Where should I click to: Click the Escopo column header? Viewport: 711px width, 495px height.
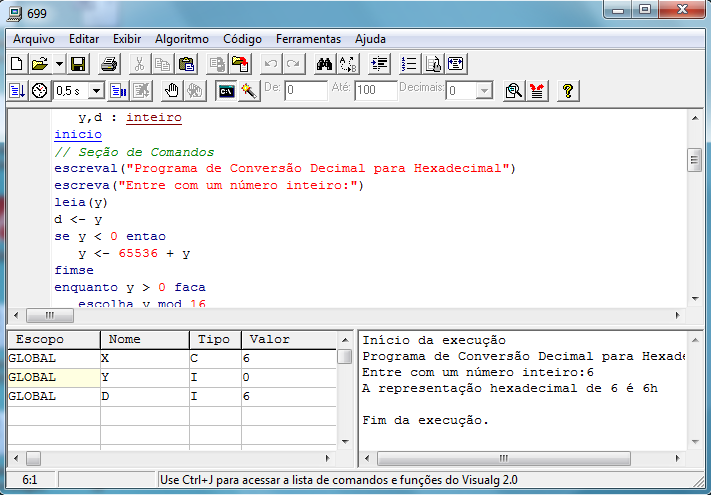pos(40,339)
